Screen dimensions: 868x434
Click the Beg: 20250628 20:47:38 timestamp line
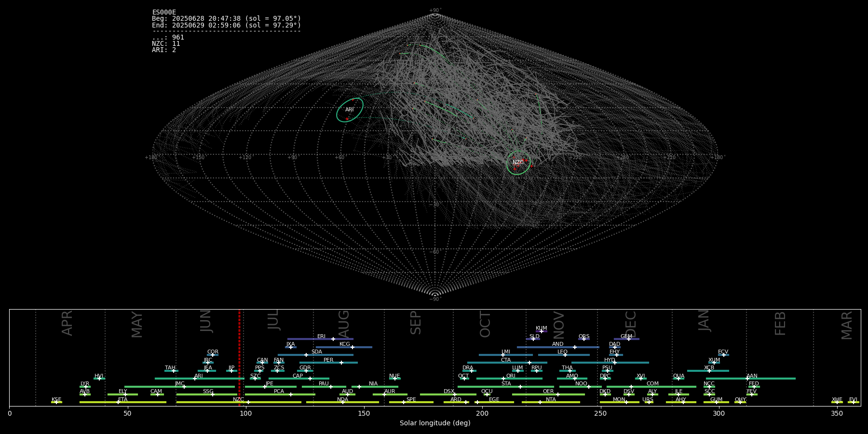(226, 19)
